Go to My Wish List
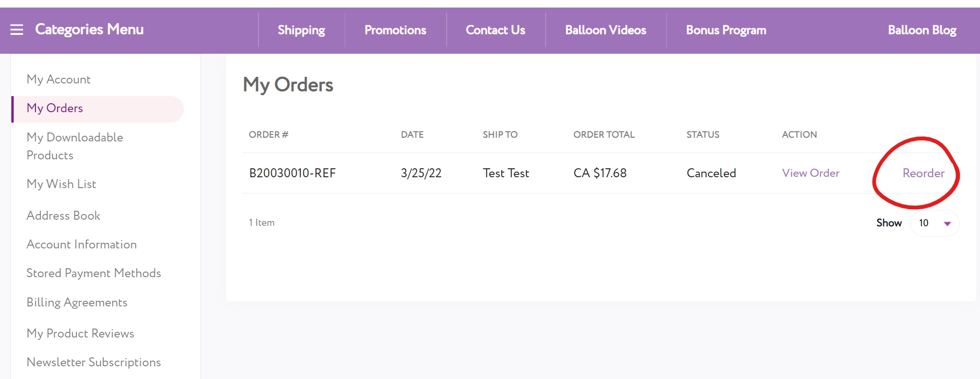 click(x=61, y=184)
